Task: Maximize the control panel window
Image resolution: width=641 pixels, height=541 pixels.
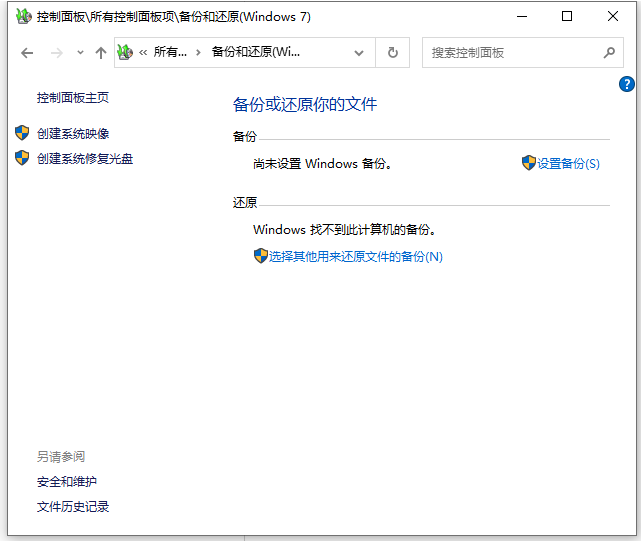Action: point(567,16)
